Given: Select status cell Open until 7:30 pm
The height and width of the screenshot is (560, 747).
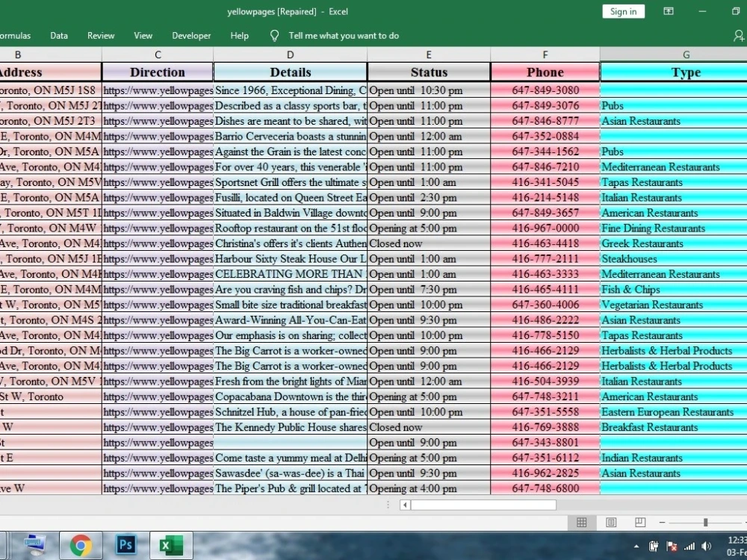Looking at the screenshot, I should [x=429, y=289].
